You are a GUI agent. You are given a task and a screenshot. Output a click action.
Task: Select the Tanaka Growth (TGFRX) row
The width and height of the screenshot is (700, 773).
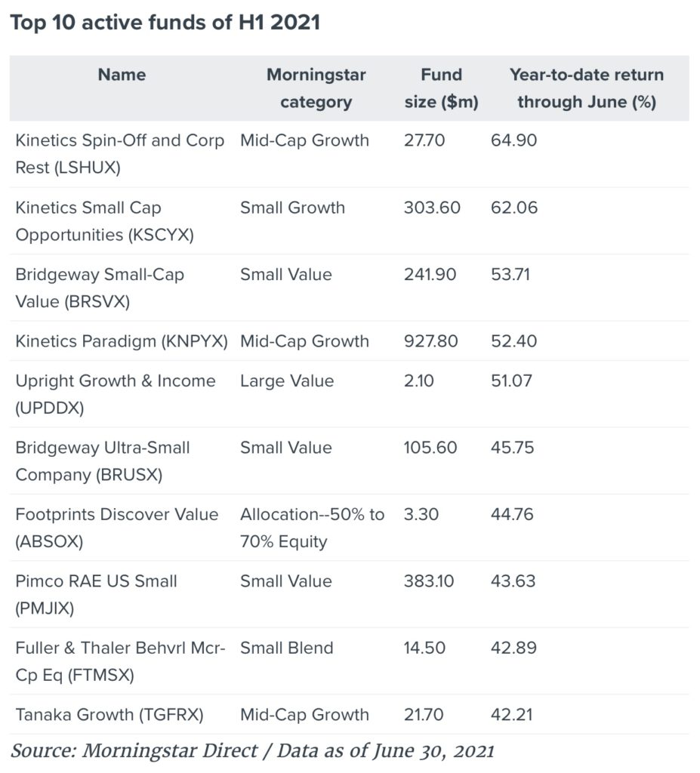tap(350, 715)
